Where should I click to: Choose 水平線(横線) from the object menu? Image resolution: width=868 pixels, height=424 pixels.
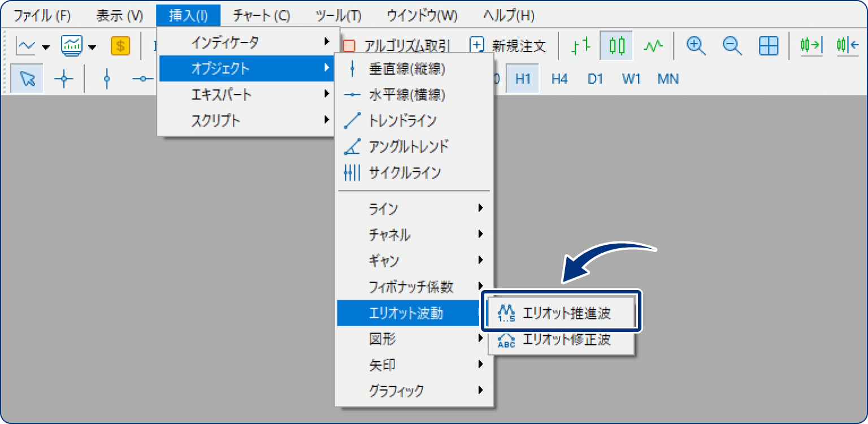tap(414, 95)
